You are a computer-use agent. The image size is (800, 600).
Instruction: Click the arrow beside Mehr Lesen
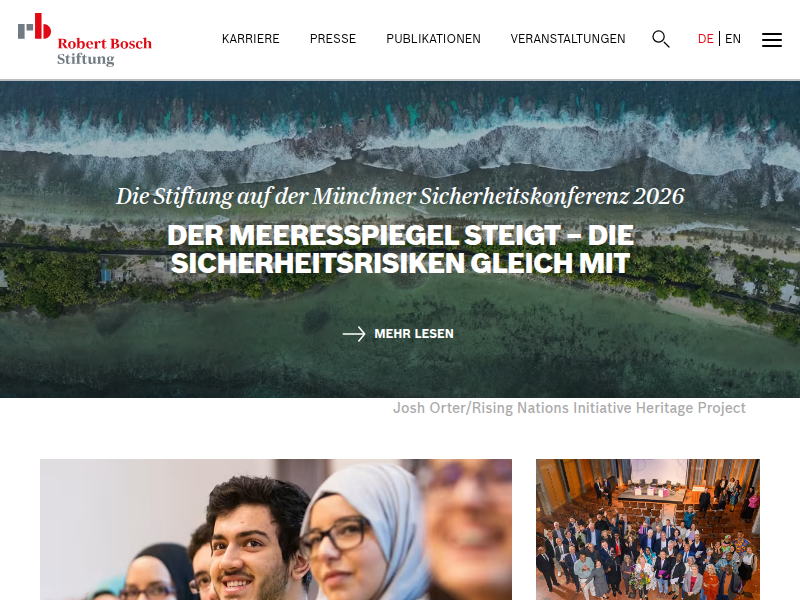tap(354, 334)
